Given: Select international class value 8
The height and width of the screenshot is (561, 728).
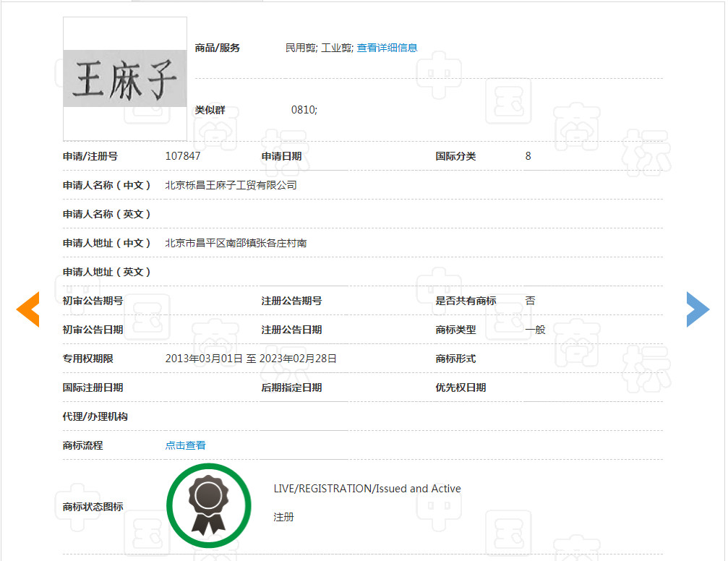Looking at the screenshot, I should tap(528, 156).
